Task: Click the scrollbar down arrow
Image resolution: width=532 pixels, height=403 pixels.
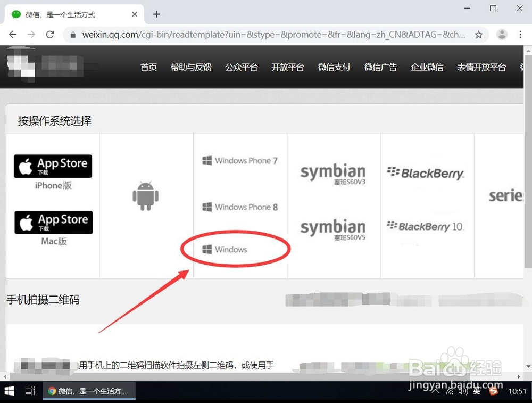Action: tap(528, 366)
